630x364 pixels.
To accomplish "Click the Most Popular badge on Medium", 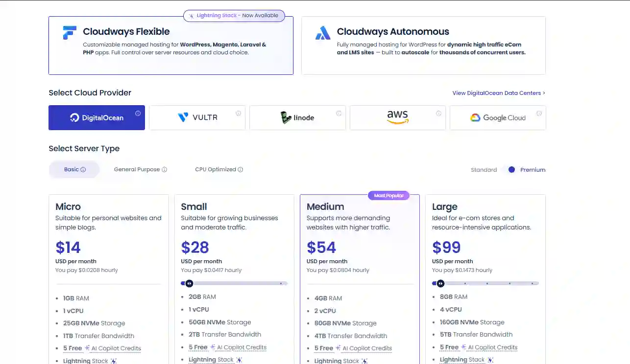I will [x=388, y=196].
